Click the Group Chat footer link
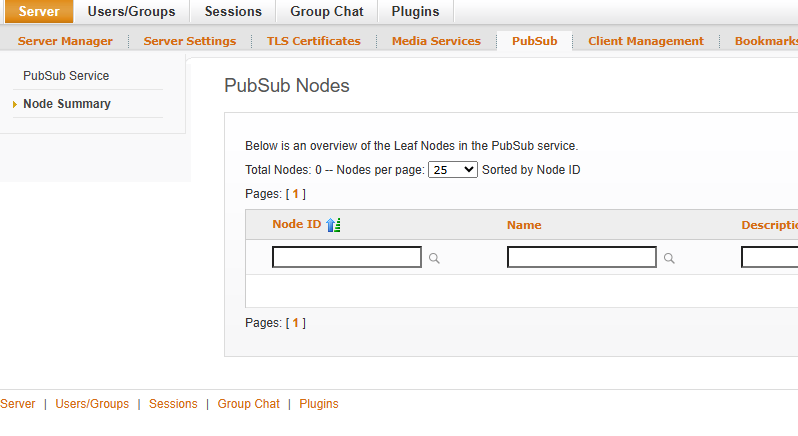 click(x=249, y=404)
